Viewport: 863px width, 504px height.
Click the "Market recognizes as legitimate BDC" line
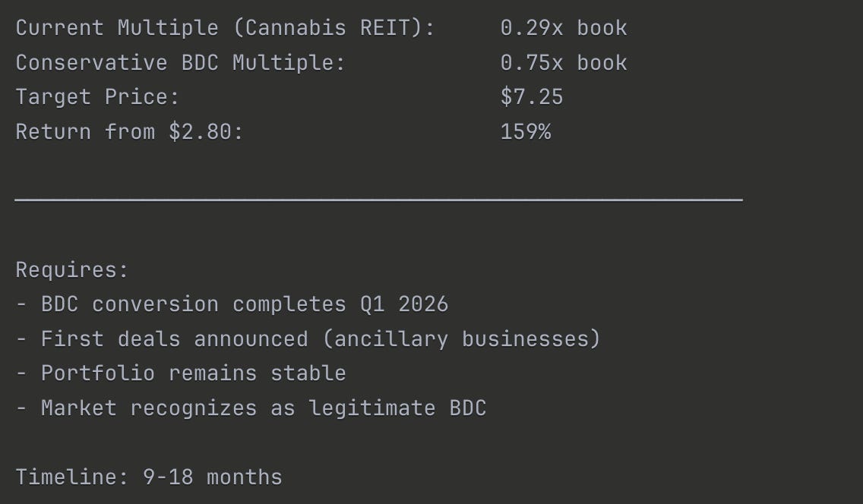[x=251, y=408]
